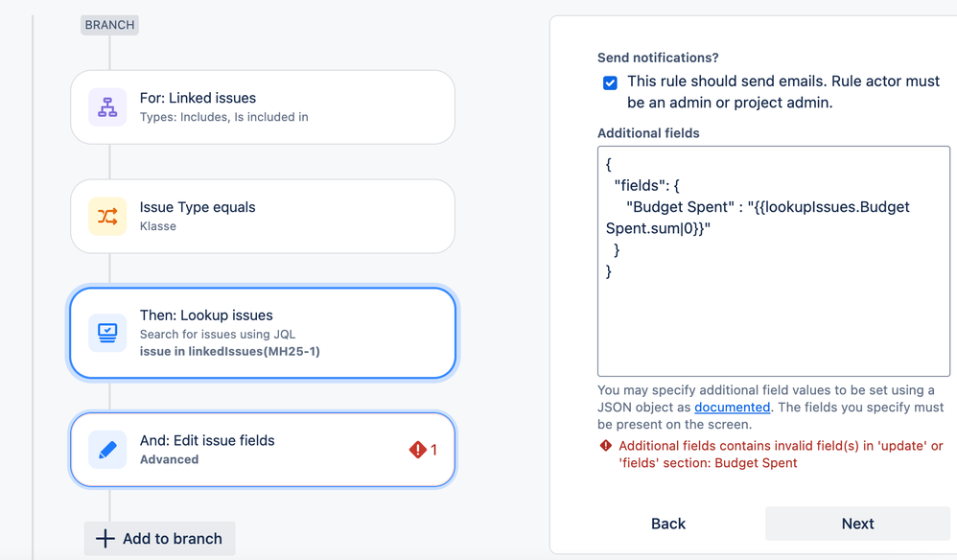This screenshot has height=560, width=957.
Task: Click inside the Additional fields JSON textarea
Action: (773, 261)
